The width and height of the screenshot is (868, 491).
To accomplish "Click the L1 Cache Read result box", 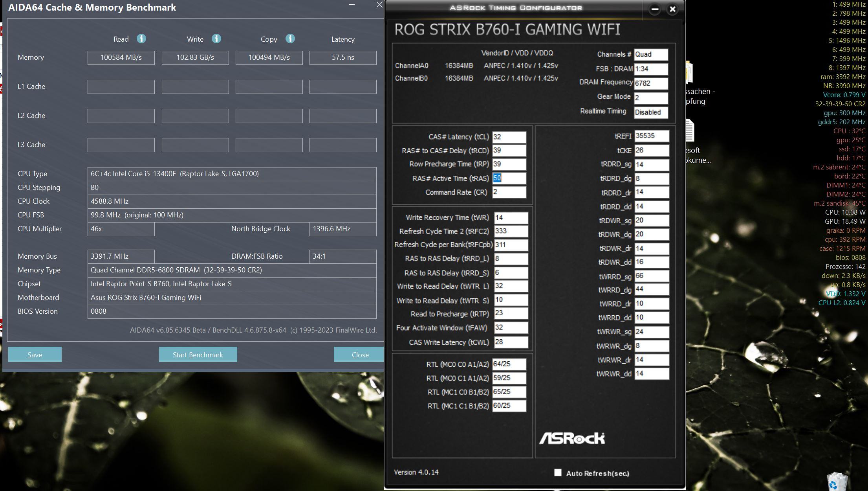I will (121, 86).
